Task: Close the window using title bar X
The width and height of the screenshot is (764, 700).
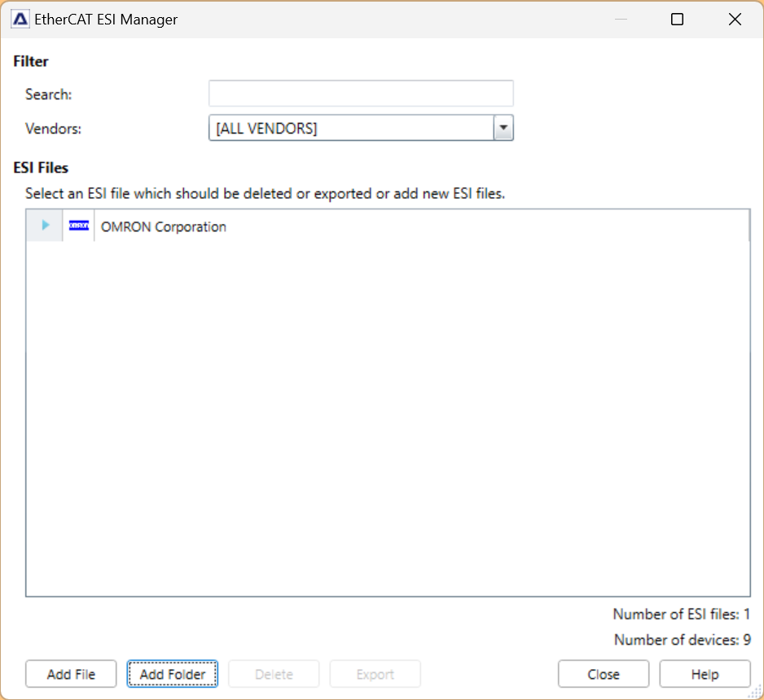Action: pyautogui.click(x=735, y=20)
